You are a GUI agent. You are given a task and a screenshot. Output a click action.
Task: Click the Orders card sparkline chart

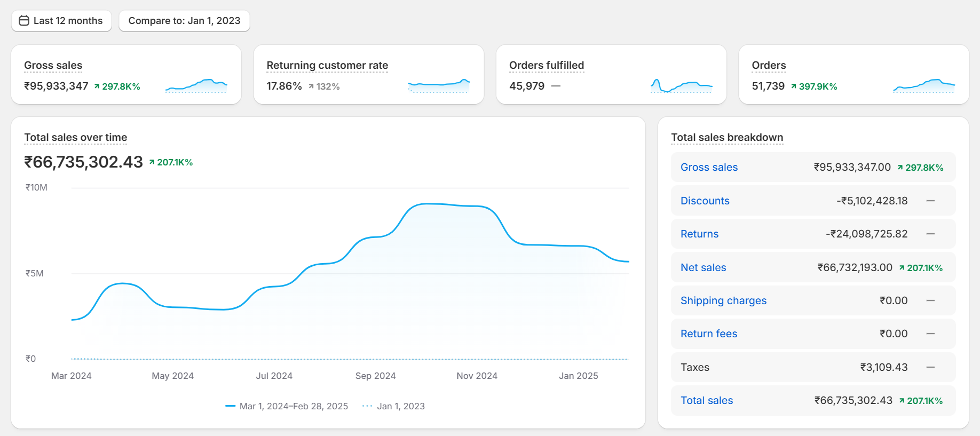tap(924, 85)
